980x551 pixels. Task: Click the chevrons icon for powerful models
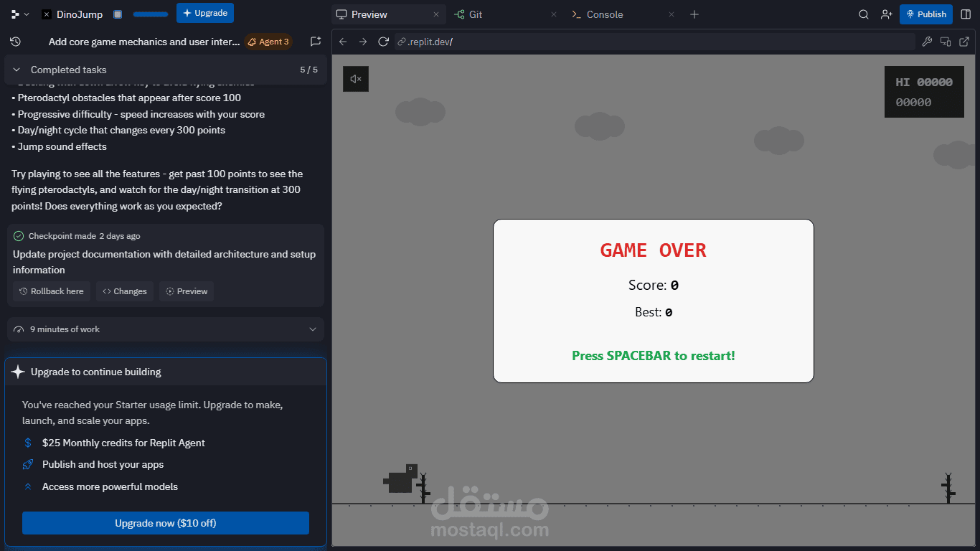click(28, 486)
